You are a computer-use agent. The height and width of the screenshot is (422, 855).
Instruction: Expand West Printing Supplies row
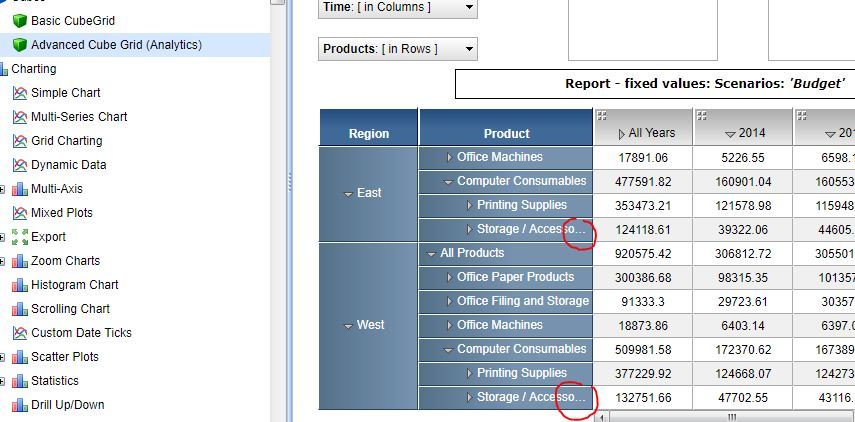coord(469,373)
